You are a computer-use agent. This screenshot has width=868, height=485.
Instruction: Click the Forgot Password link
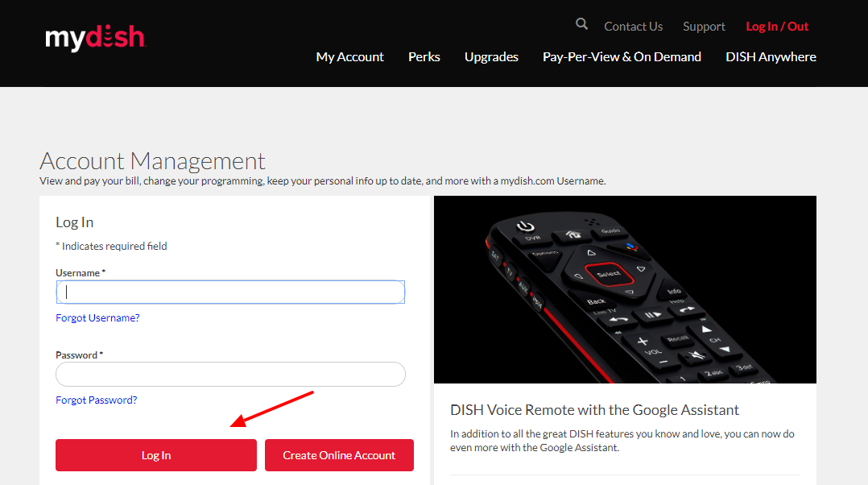point(96,400)
